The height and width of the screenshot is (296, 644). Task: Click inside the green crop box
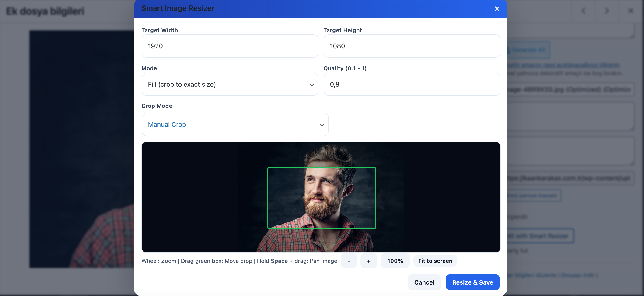pyautogui.click(x=322, y=198)
